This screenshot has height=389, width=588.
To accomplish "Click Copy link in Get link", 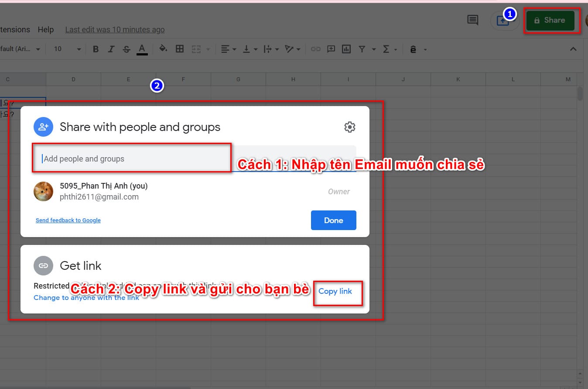I will [x=335, y=291].
